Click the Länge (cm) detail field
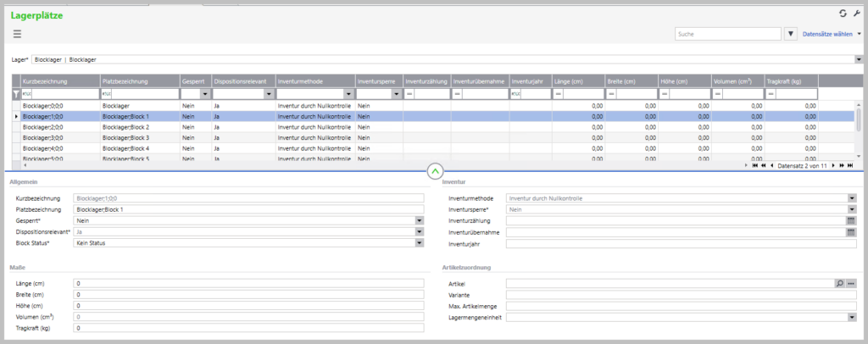Viewport: 868px width, 344px height. point(248,283)
